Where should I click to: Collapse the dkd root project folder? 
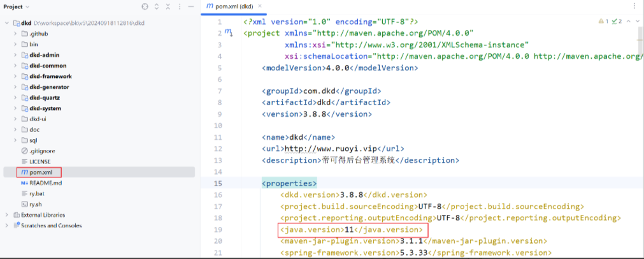tap(6, 23)
